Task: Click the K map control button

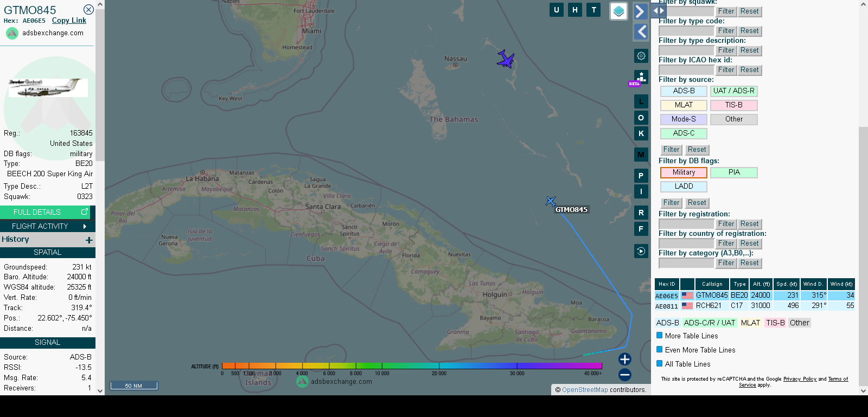Action: 641,133
